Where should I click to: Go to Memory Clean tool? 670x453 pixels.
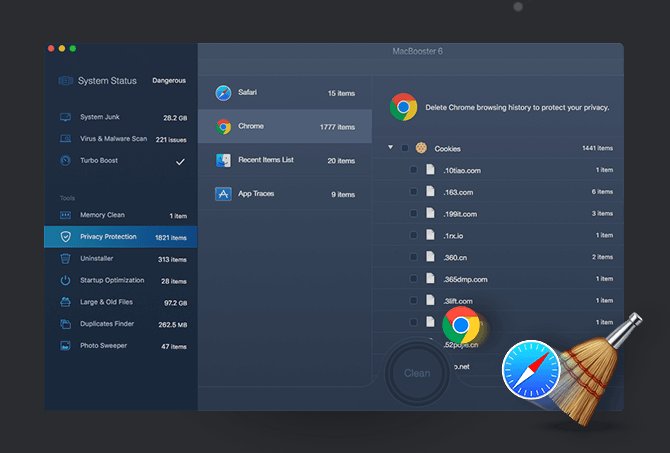(121, 215)
